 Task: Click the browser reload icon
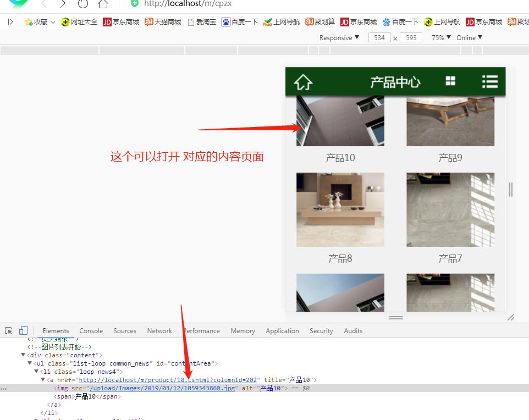82,4
